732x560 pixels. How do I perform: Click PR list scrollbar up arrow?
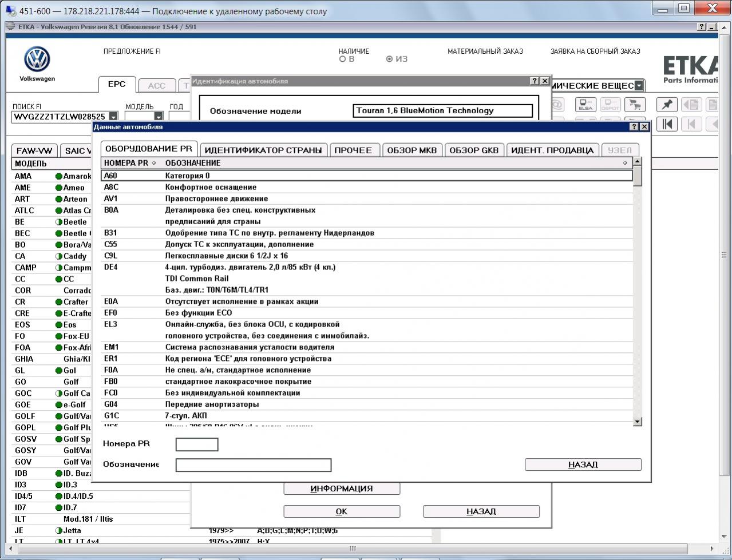(x=638, y=161)
